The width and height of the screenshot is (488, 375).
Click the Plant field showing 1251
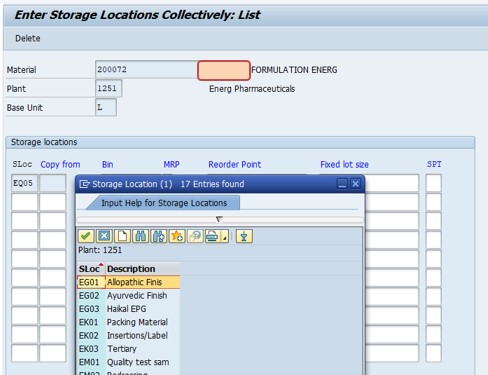tap(109, 88)
